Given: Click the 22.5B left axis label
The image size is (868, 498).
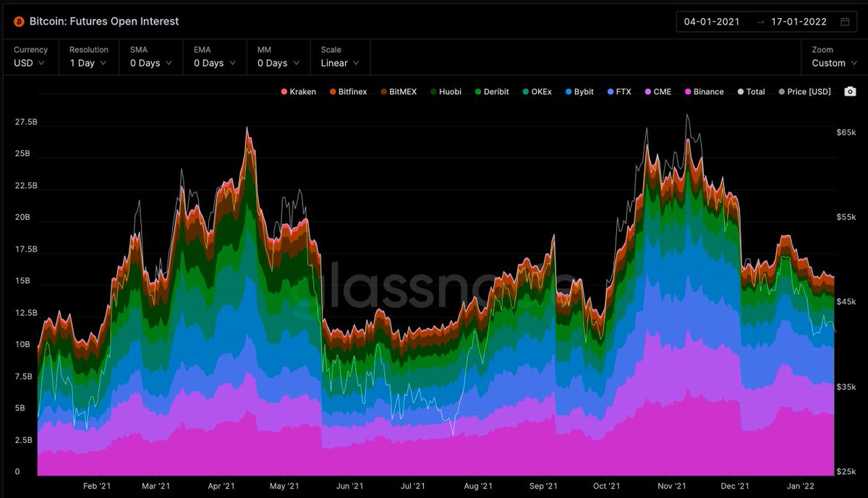Looking at the screenshot, I should 27,186.
